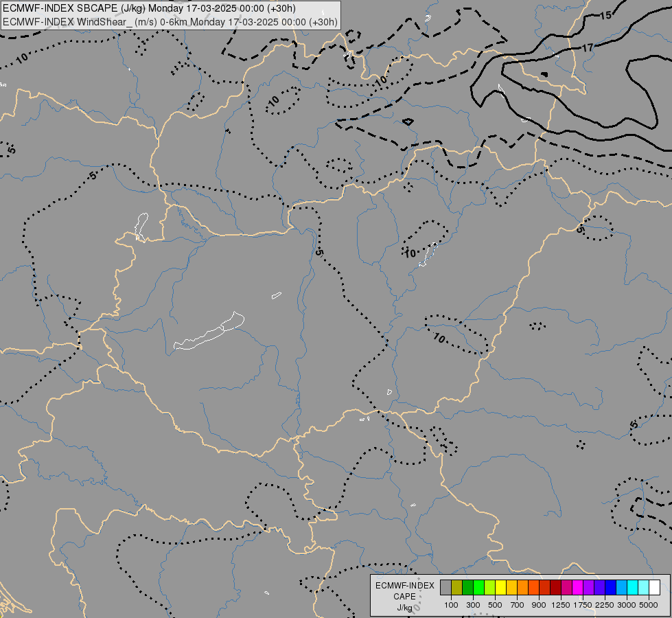Image resolution: width=672 pixels, height=618 pixels.
Task: Select the dark green legend swatch
Action: point(468,587)
